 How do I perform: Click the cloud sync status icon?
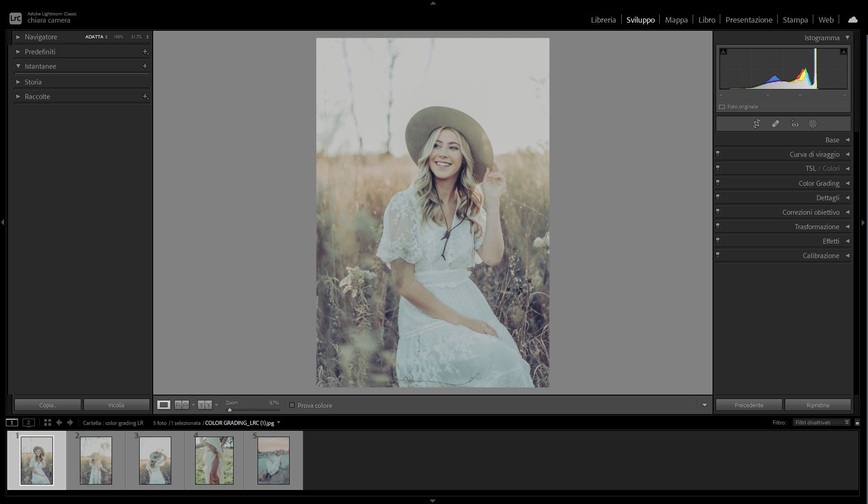pyautogui.click(x=853, y=20)
